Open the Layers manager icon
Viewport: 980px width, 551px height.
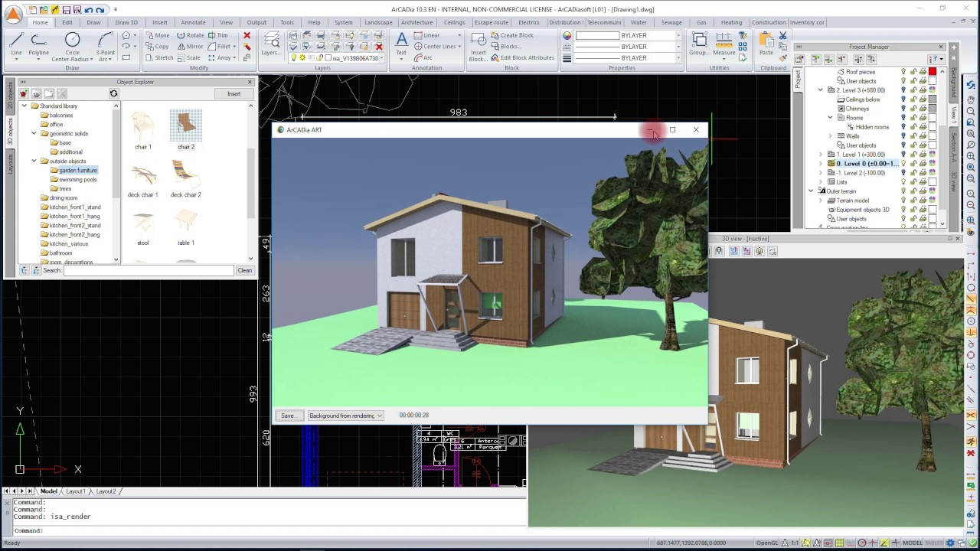[271, 44]
